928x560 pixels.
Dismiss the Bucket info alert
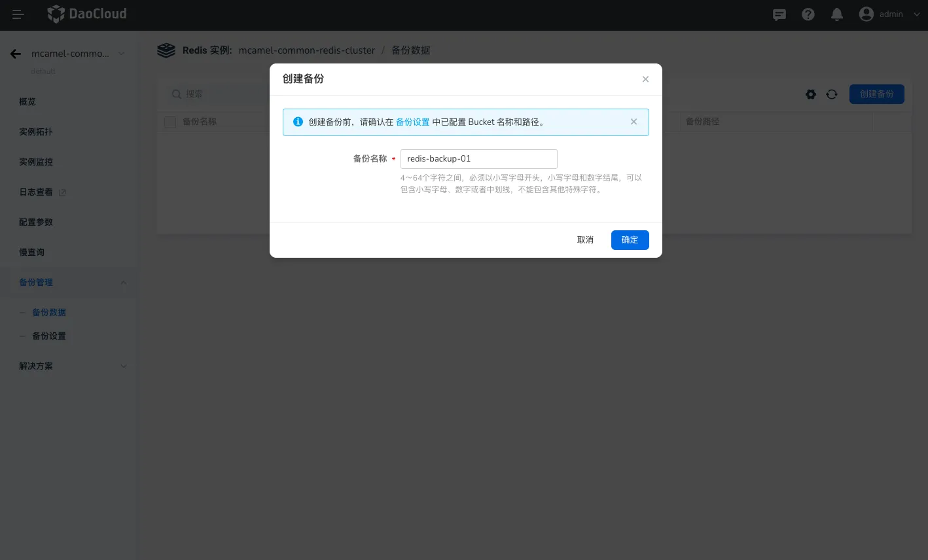pyautogui.click(x=634, y=122)
